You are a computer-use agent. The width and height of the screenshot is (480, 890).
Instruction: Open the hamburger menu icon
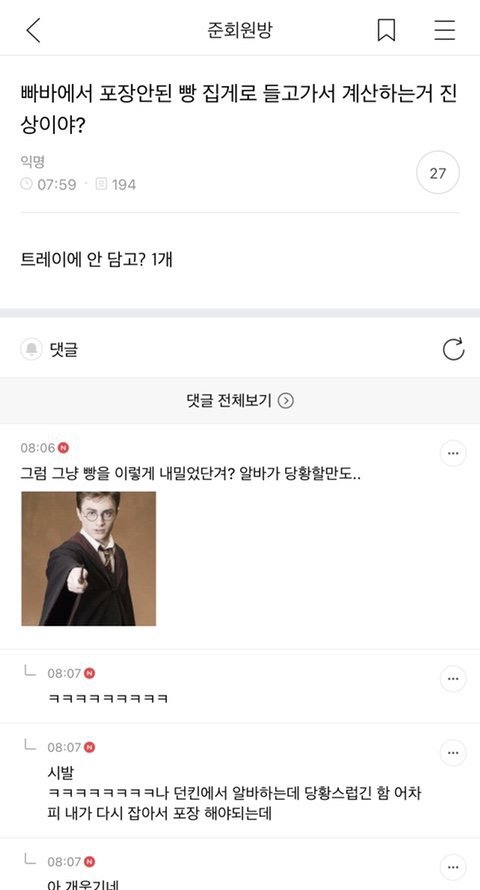445,30
